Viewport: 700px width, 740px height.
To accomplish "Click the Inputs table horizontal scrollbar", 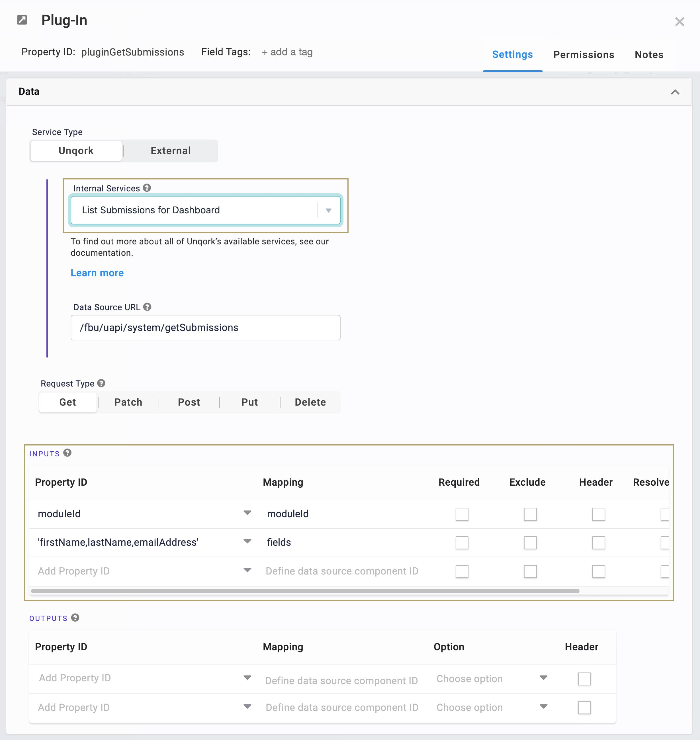I will [x=305, y=591].
